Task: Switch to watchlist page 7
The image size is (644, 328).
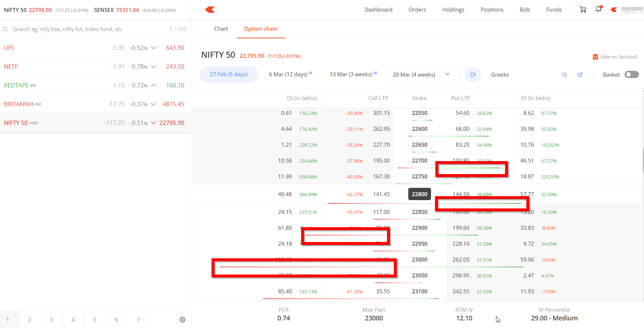Action: [138, 320]
